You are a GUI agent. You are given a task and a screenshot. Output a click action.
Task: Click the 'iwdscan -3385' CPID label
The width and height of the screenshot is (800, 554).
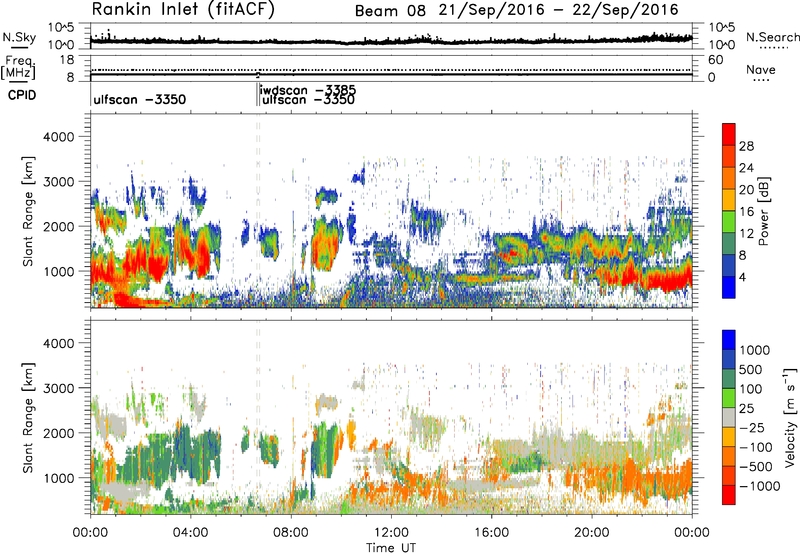pyautogui.click(x=308, y=90)
